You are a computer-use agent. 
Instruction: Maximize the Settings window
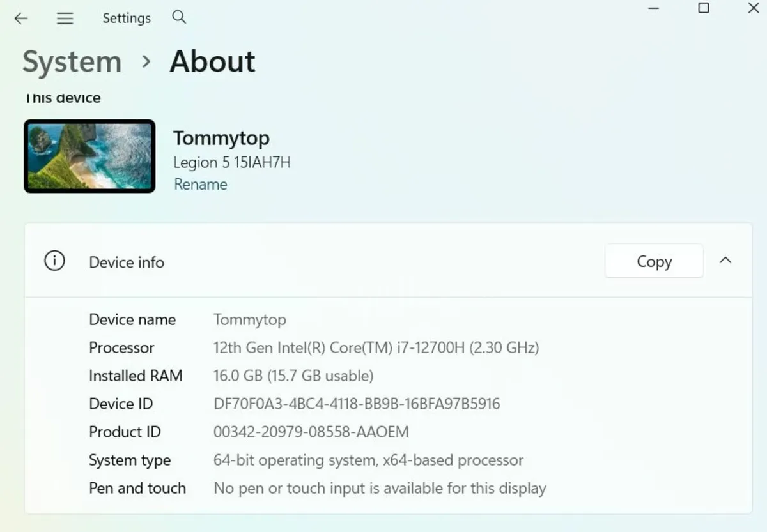[x=703, y=8]
